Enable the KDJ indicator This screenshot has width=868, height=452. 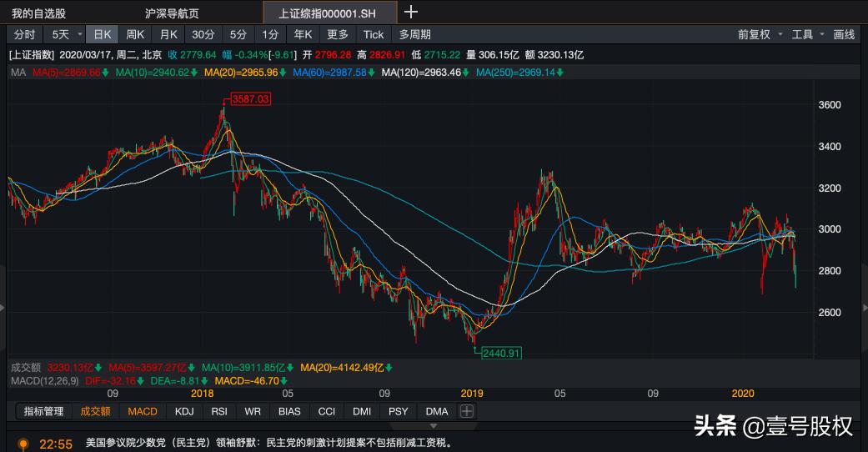click(183, 411)
